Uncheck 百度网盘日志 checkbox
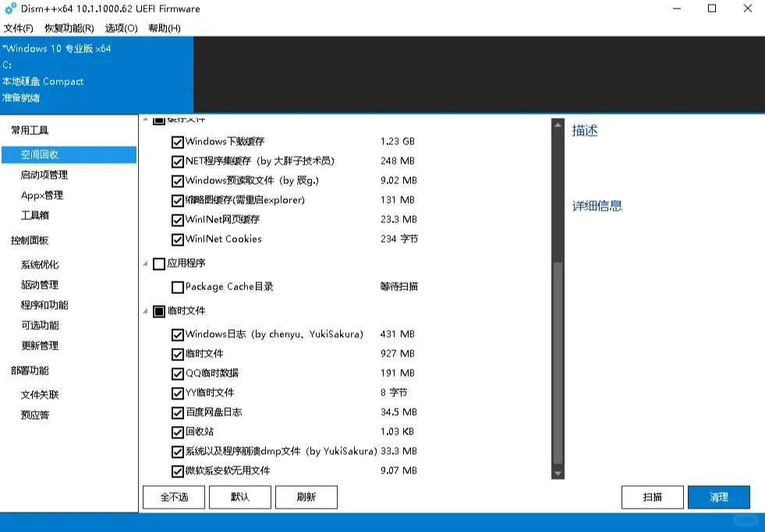 [x=178, y=413]
